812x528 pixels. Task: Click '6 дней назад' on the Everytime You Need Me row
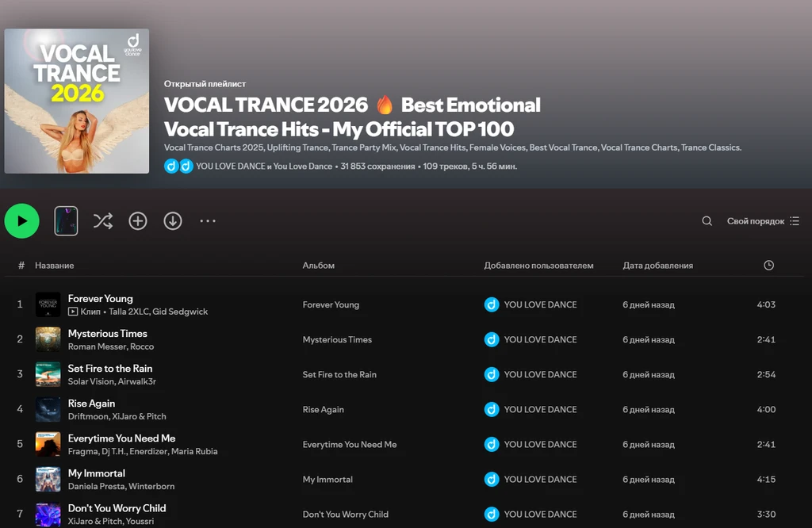(649, 445)
